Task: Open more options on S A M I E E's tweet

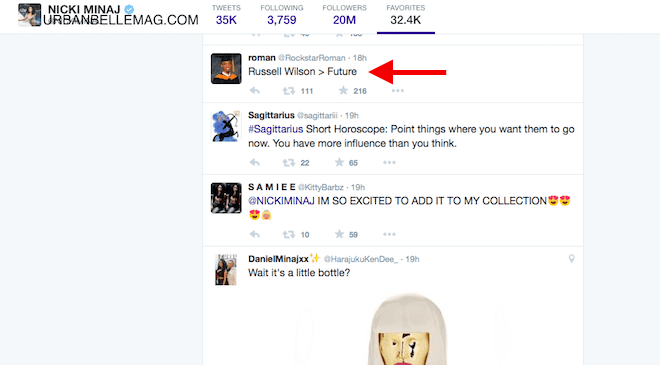Action: tap(389, 234)
